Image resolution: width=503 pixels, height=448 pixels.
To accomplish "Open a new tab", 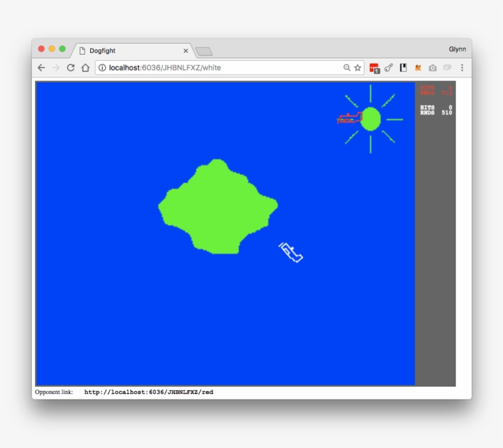I will tap(204, 52).
